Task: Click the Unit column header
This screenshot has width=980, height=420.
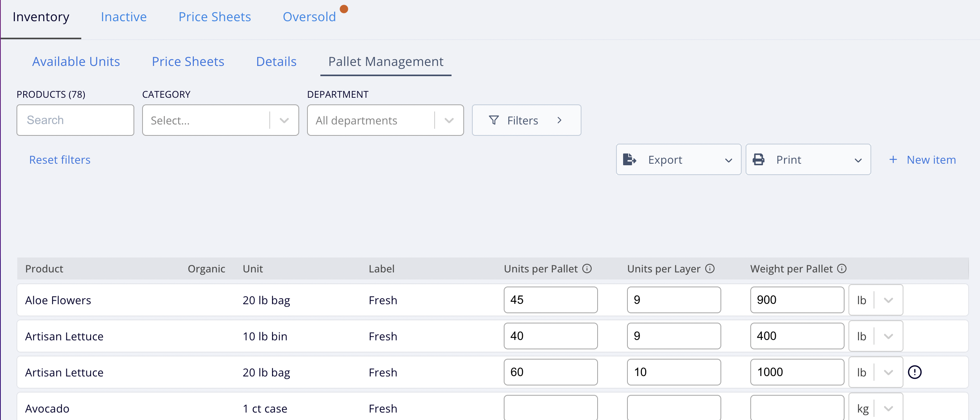Action: click(x=253, y=269)
